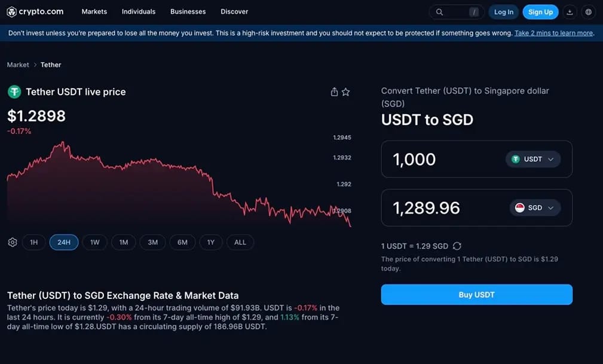The height and width of the screenshot is (364, 603).
Task: Open the Individuals menu
Action: point(139,12)
